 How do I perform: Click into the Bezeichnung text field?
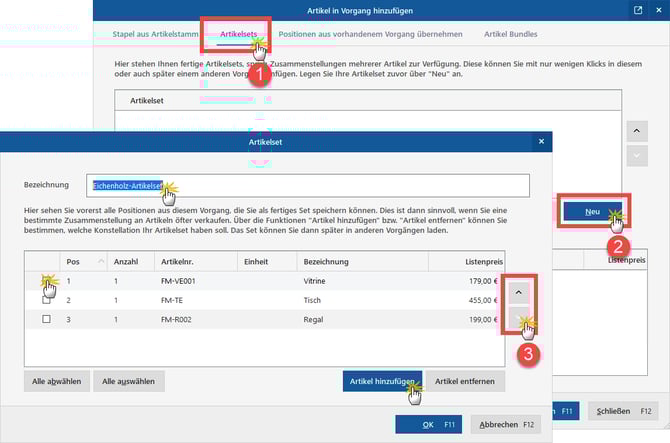340,185
